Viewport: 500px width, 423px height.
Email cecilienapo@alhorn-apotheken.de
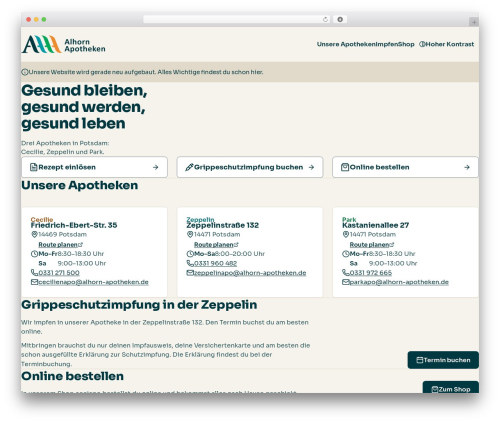[93, 282]
